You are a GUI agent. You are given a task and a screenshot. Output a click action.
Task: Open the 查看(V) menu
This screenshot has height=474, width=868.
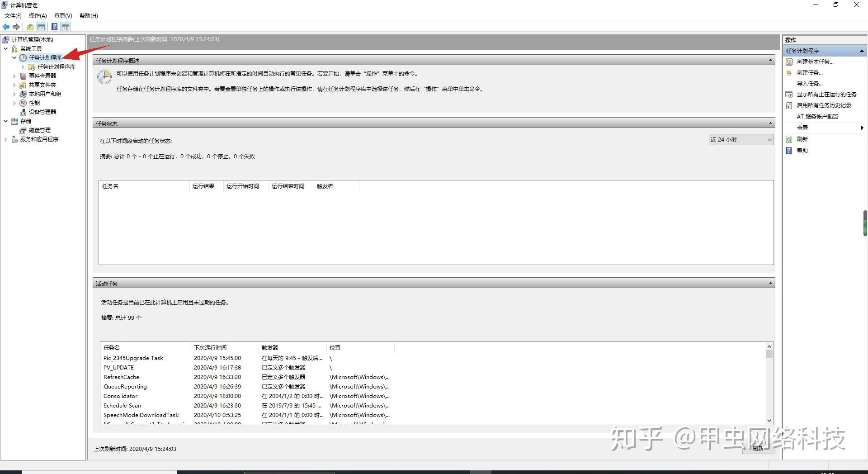click(63, 16)
